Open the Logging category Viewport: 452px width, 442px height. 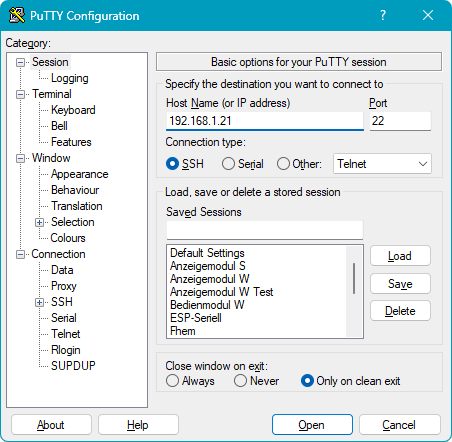(x=70, y=78)
